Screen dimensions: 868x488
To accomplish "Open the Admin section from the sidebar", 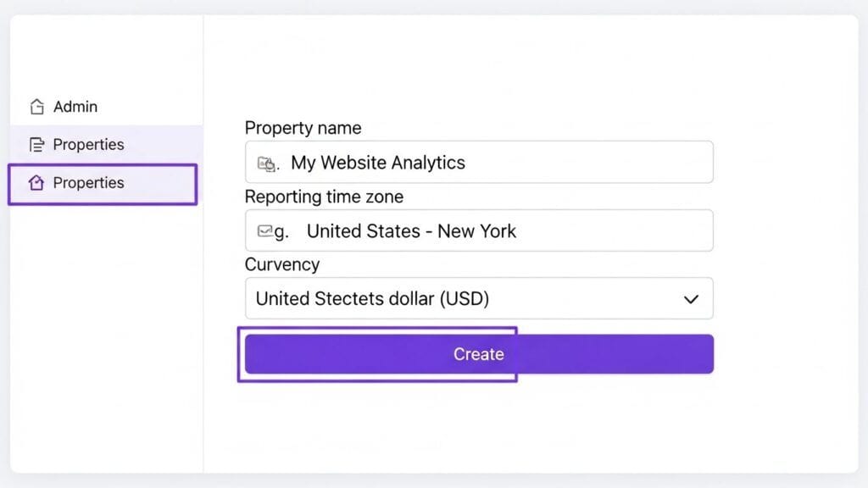I will point(75,106).
